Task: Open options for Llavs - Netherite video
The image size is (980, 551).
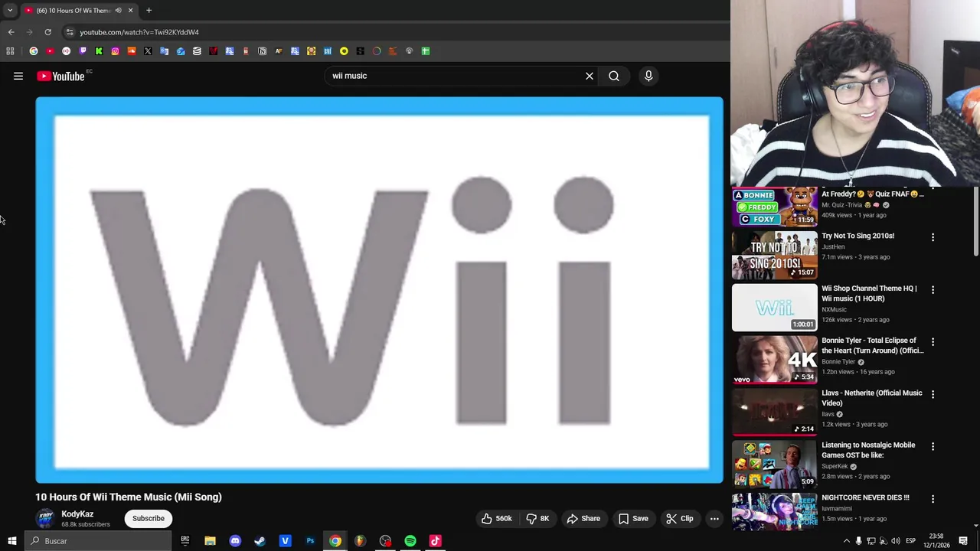Action: point(933,393)
